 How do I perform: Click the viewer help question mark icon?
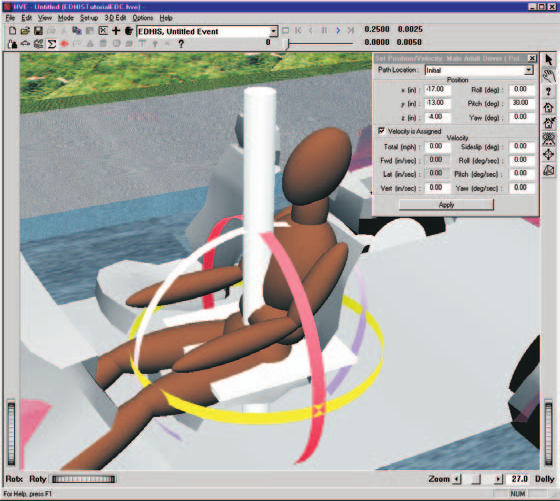tap(549, 91)
